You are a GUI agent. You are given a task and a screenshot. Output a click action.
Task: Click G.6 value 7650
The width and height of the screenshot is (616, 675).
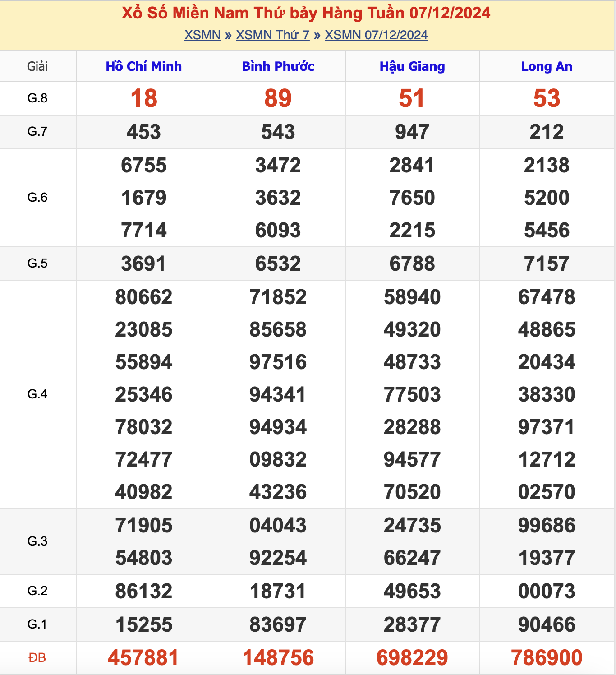[412, 198]
